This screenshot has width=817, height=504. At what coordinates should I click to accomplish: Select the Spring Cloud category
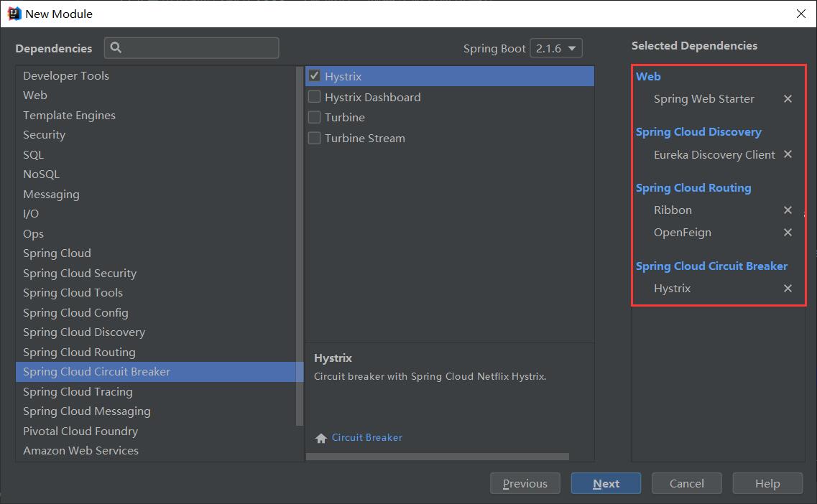(x=156, y=253)
